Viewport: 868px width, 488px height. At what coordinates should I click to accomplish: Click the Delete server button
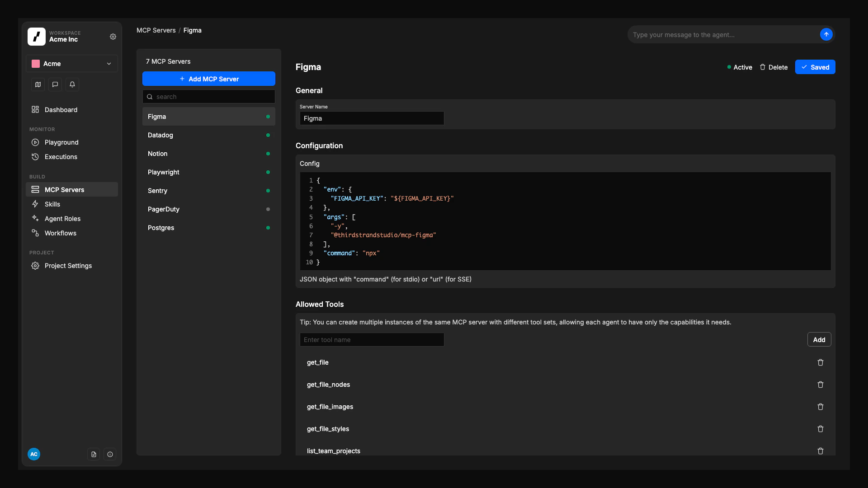[774, 67]
